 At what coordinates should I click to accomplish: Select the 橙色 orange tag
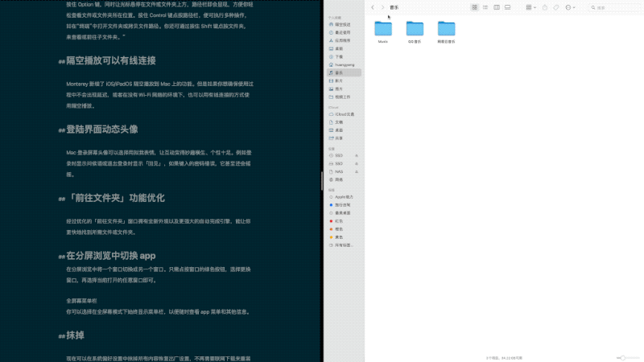[x=344, y=229]
